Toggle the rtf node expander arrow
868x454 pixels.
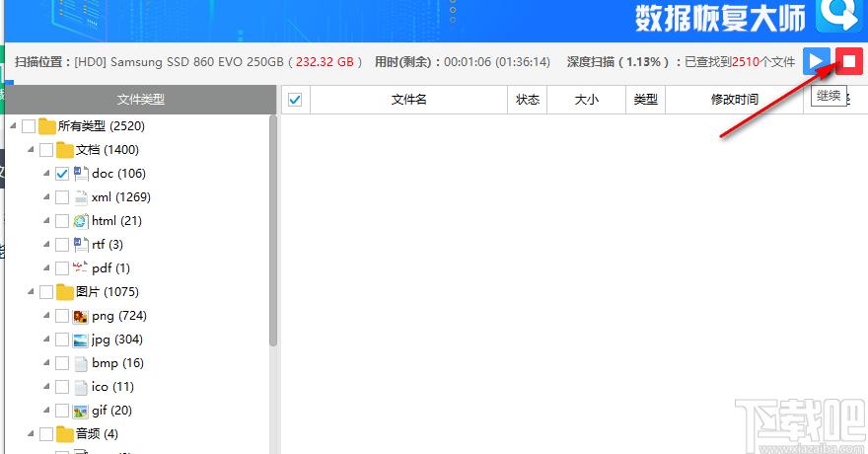coord(46,244)
